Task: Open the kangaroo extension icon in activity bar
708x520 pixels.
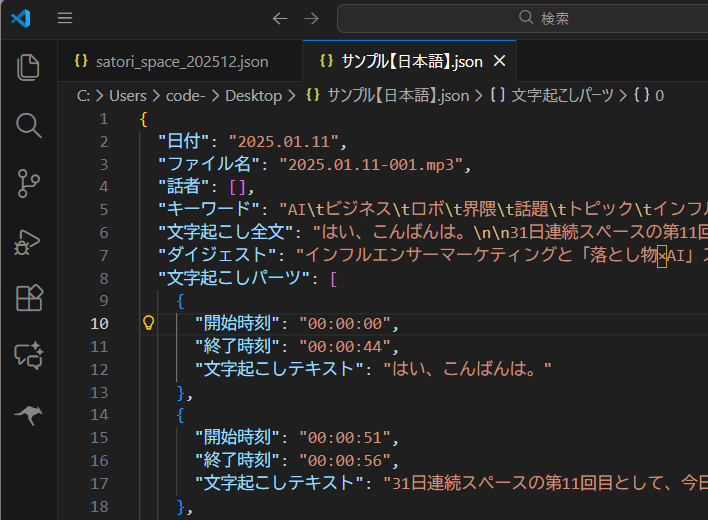Action: coord(28,415)
